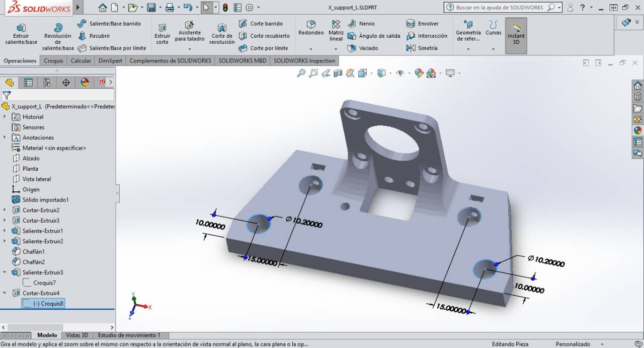The height and width of the screenshot is (348, 644).
Task: Open Matriz lineal pattern tool
Action: point(336,31)
